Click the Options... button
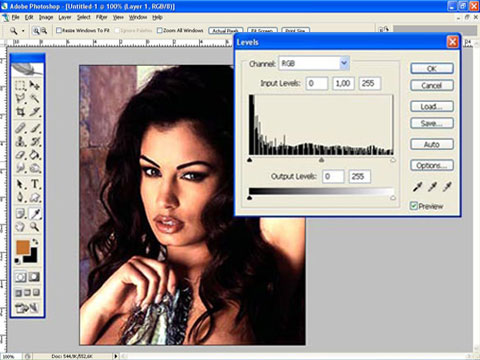This screenshot has width=480, height=360. (x=432, y=165)
